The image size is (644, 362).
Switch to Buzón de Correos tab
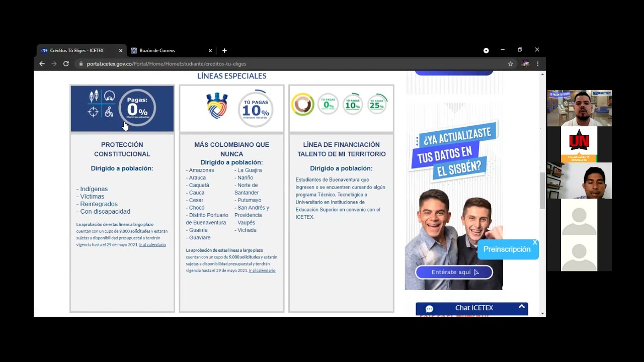[171, 51]
